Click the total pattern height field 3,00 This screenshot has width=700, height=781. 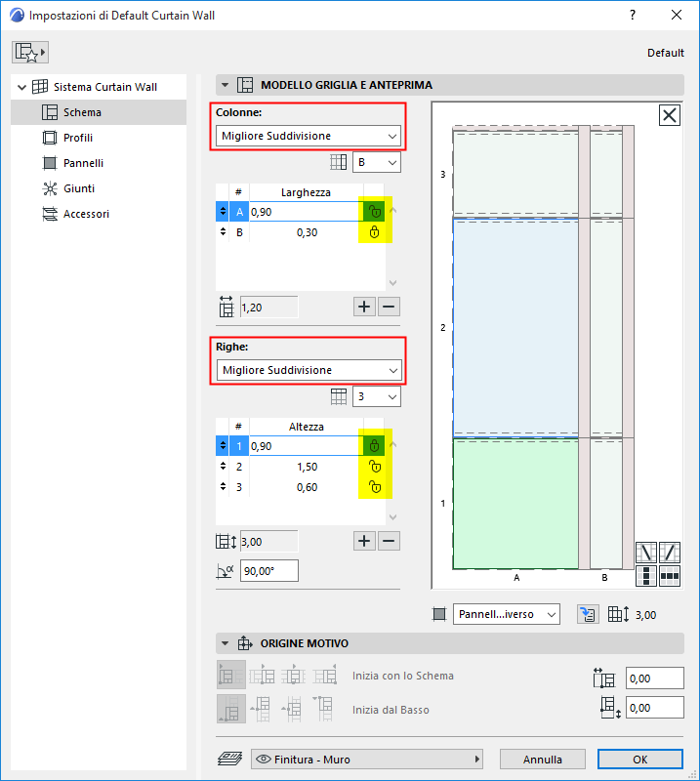[269, 542]
